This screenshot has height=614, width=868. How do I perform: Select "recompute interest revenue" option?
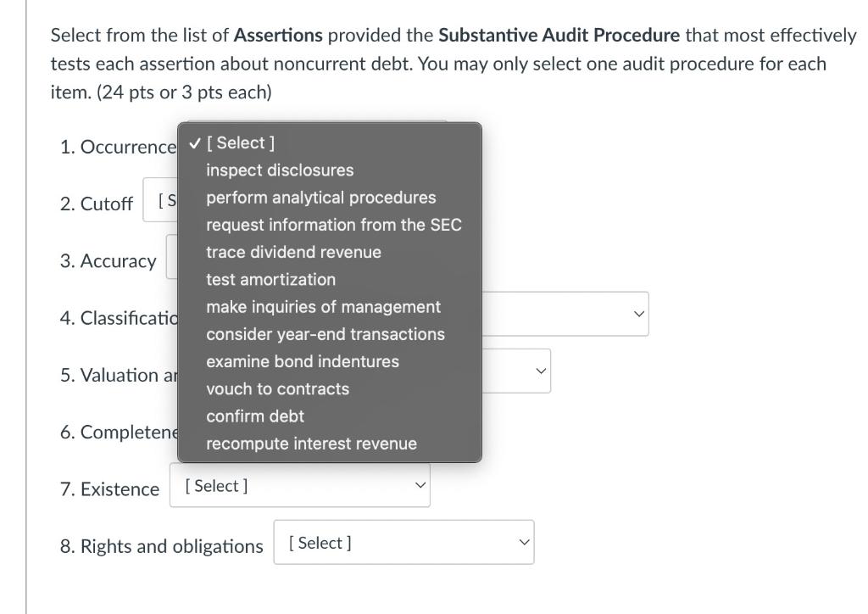pyautogui.click(x=312, y=443)
